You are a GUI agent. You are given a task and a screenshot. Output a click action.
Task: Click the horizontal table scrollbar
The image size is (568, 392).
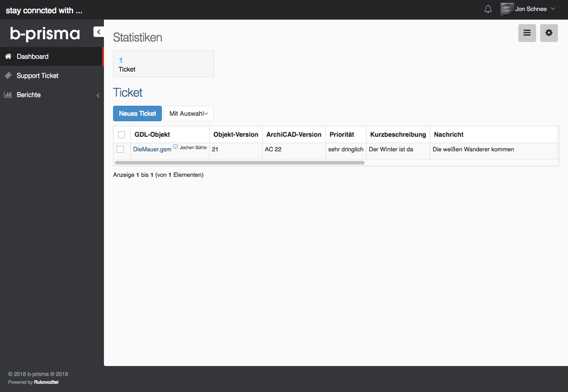(x=239, y=162)
